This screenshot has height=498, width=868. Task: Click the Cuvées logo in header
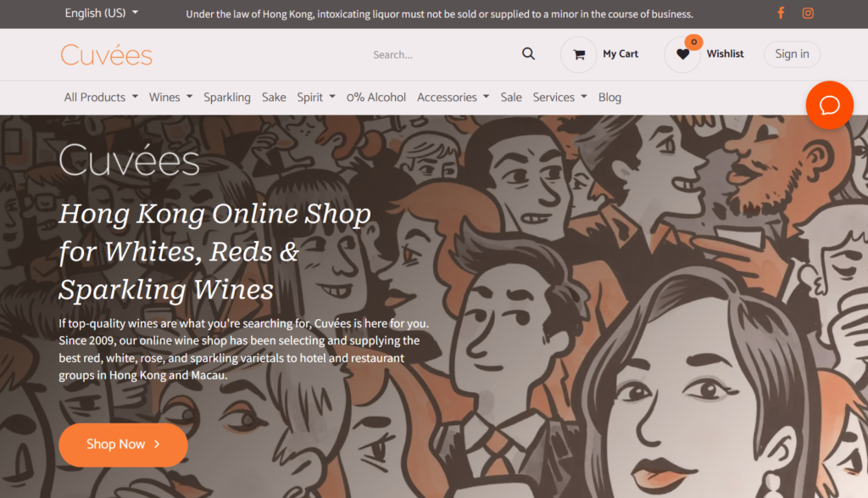106,55
